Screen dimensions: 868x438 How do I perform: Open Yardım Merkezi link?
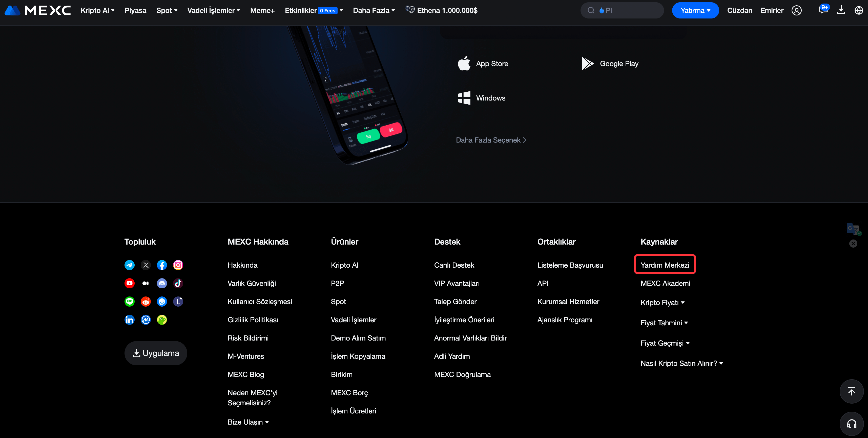(x=665, y=265)
